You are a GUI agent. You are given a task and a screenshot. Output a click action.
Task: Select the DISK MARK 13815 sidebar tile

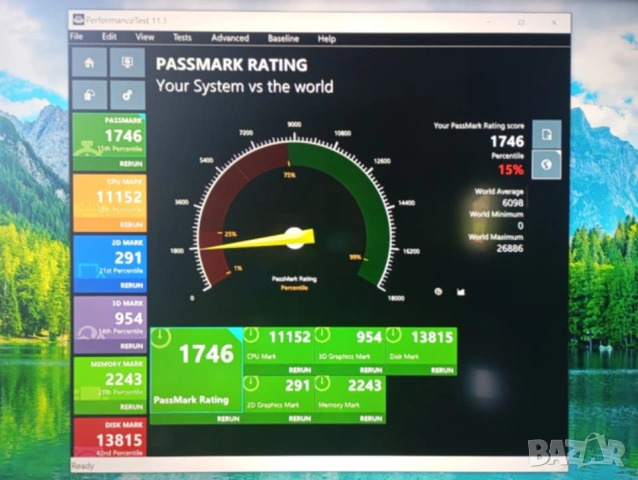109,438
